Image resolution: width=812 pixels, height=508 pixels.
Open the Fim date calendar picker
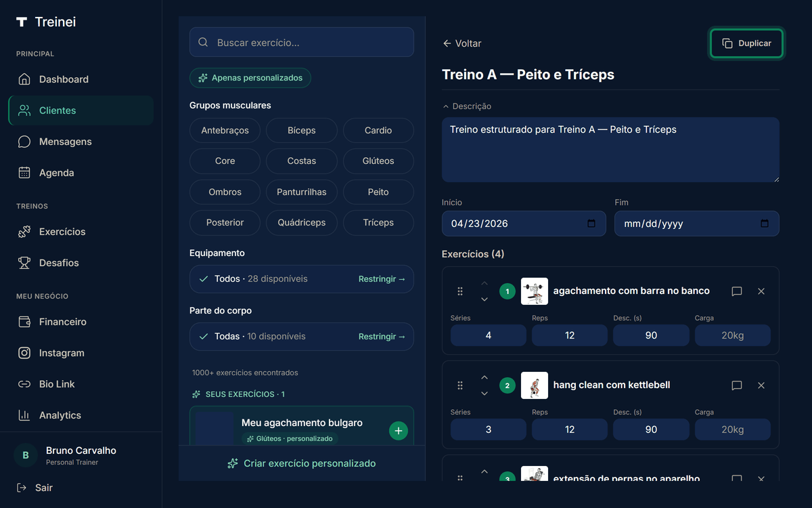765,224
